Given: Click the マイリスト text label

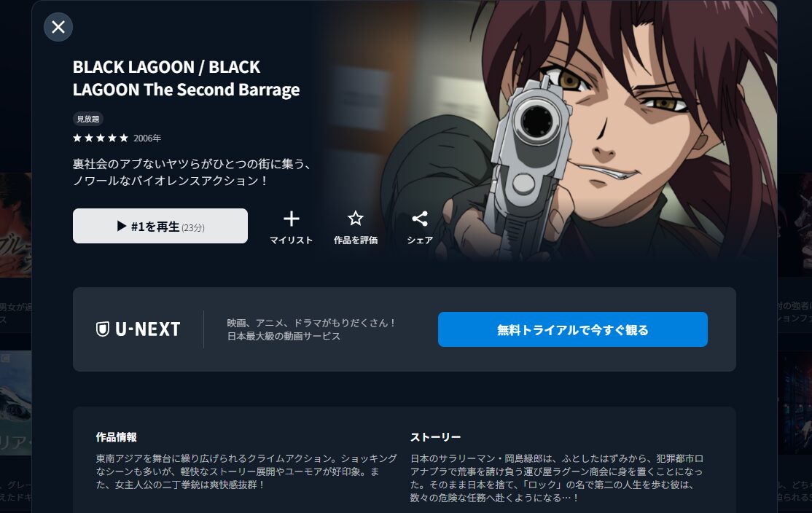Looking at the screenshot, I should click(291, 240).
